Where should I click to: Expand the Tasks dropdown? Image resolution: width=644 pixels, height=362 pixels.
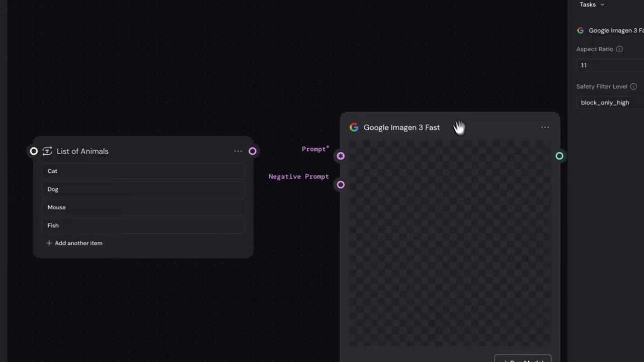592,5
